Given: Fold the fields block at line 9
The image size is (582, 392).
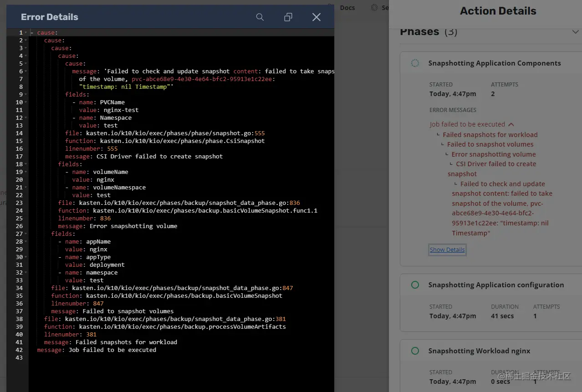Looking at the screenshot, I should (26, 95).
